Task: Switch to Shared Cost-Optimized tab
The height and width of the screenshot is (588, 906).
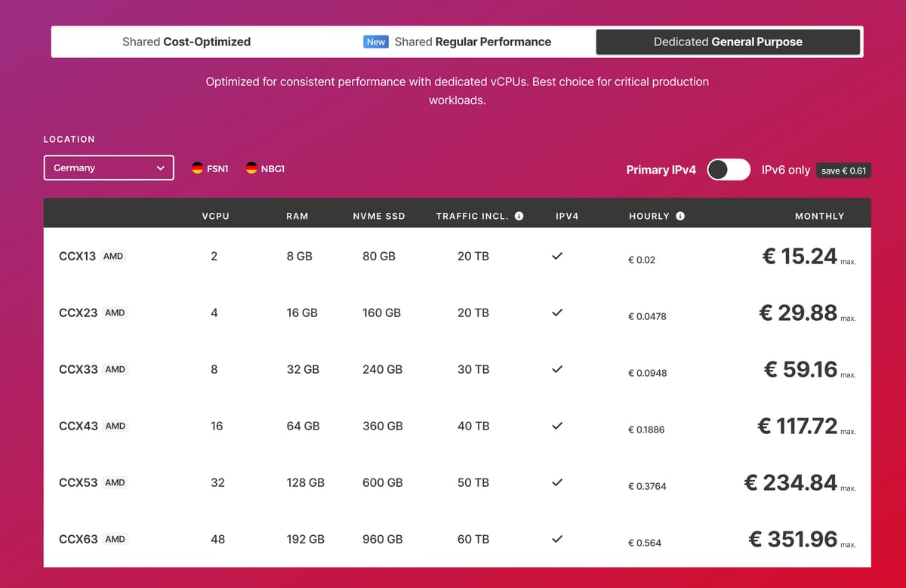Action: [x=186, y=42]
